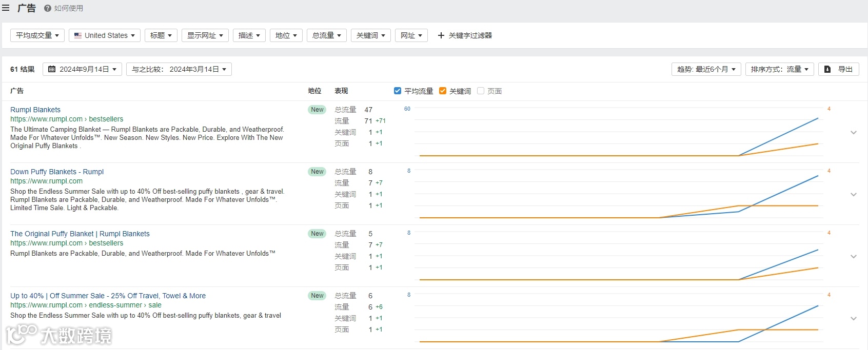Click the trend chart for Original Puffy Blanket
868x350 pixels.
pos(618,256)
